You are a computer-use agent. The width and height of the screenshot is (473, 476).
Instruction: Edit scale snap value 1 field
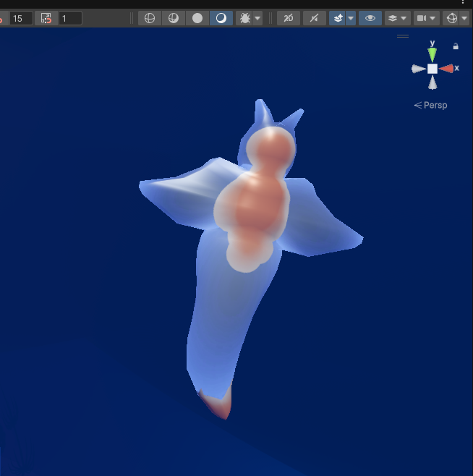[70, 18]
